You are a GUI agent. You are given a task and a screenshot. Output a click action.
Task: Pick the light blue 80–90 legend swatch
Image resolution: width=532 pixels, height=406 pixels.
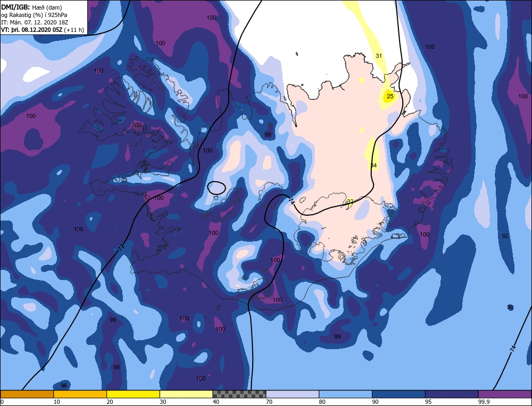click(345, 394)
